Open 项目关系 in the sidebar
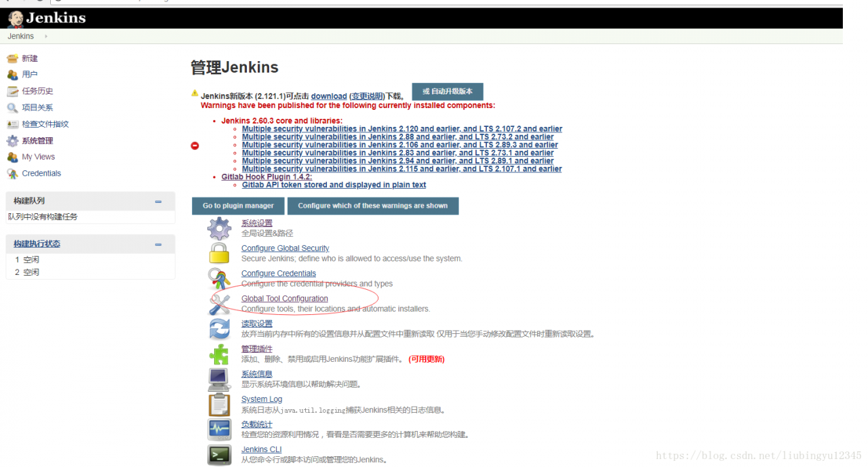 (x=37, y=107)
